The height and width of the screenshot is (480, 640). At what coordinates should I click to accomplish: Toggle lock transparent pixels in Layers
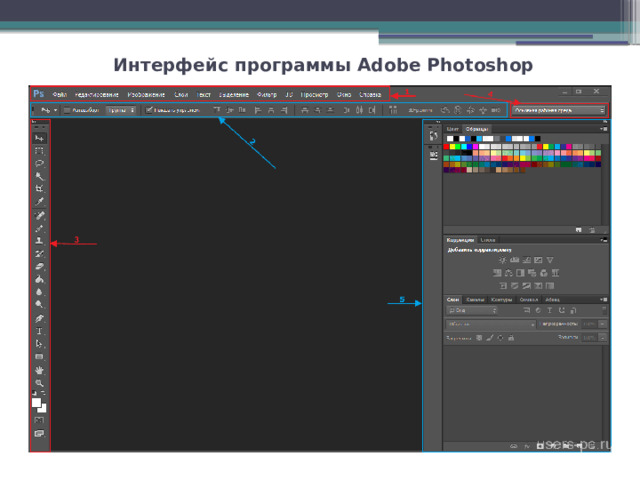coord(479,338)
